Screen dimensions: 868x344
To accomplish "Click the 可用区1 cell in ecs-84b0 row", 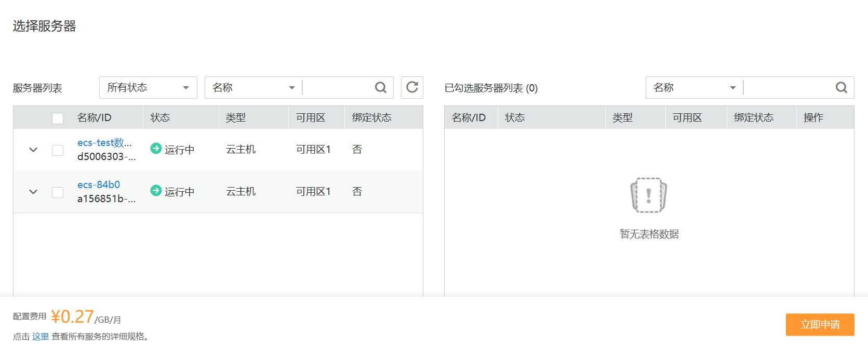I will point(313,191).
